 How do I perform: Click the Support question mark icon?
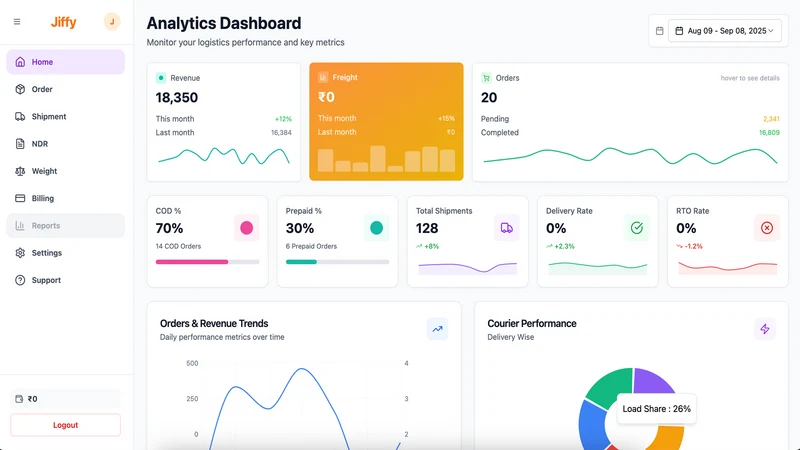click(20, 280)
